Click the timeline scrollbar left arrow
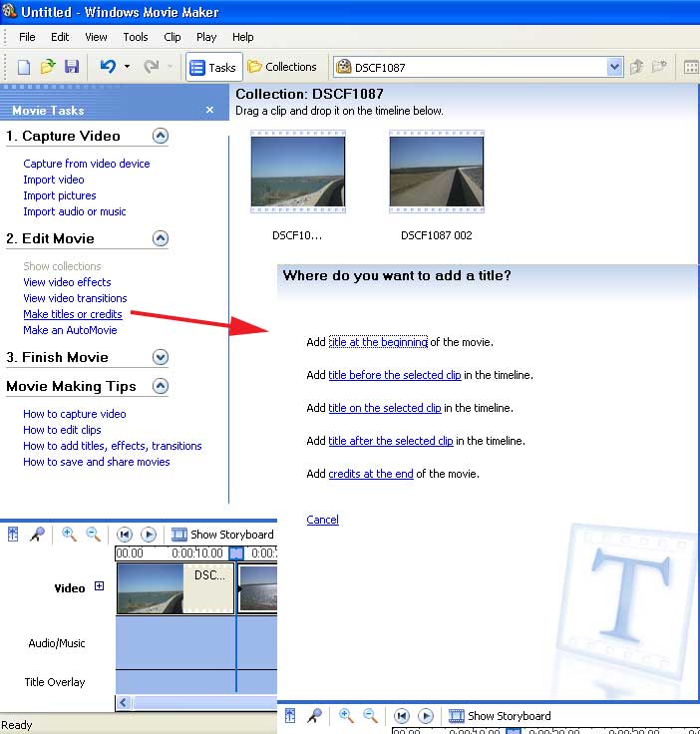 [x=124, y=702]
